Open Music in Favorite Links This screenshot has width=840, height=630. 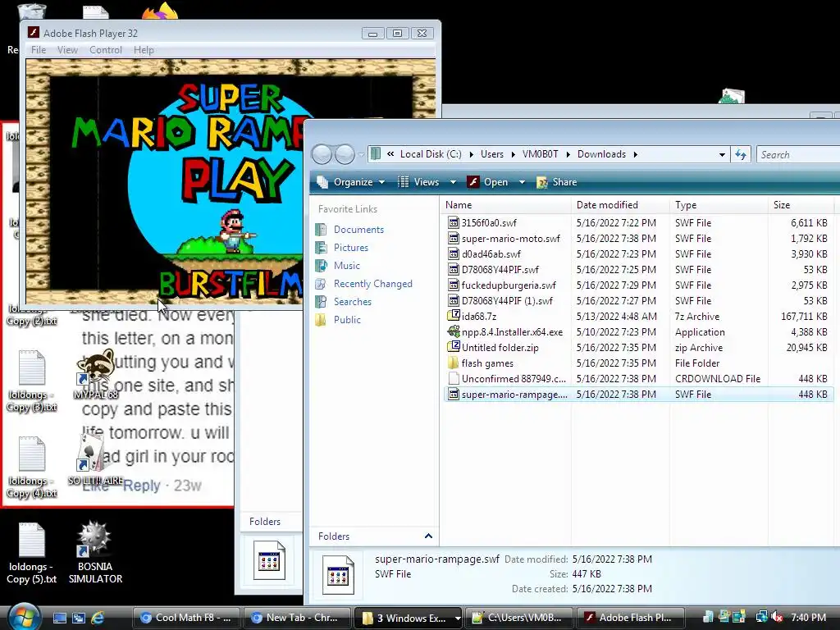[x=347, y=266]
